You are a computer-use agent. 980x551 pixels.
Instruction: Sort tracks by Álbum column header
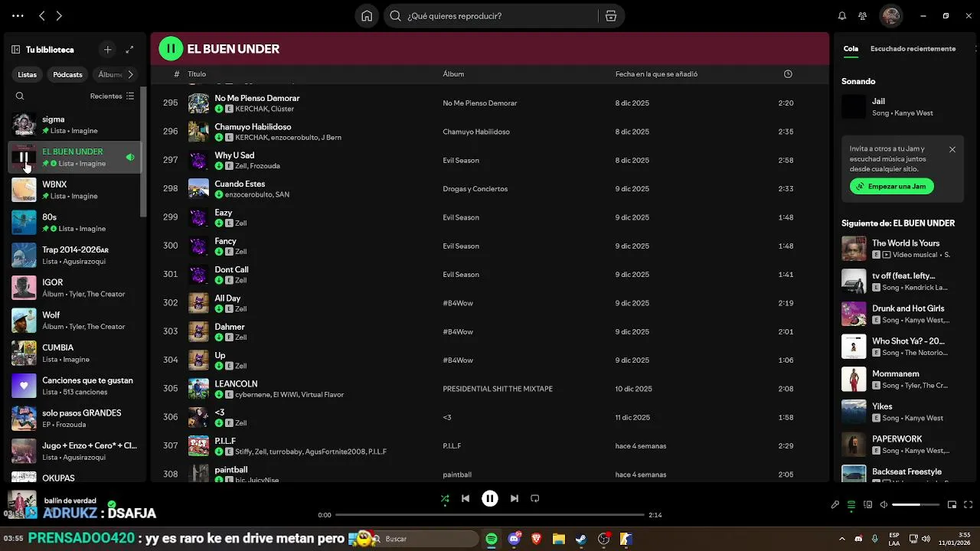(x=453, y=74)
